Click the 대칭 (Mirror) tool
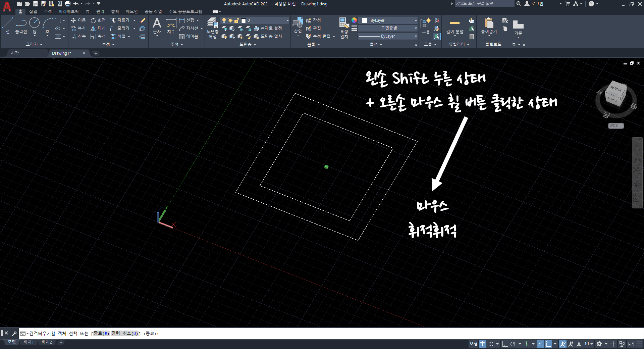Viewport: 644px width, 349px height. [98, 29]
